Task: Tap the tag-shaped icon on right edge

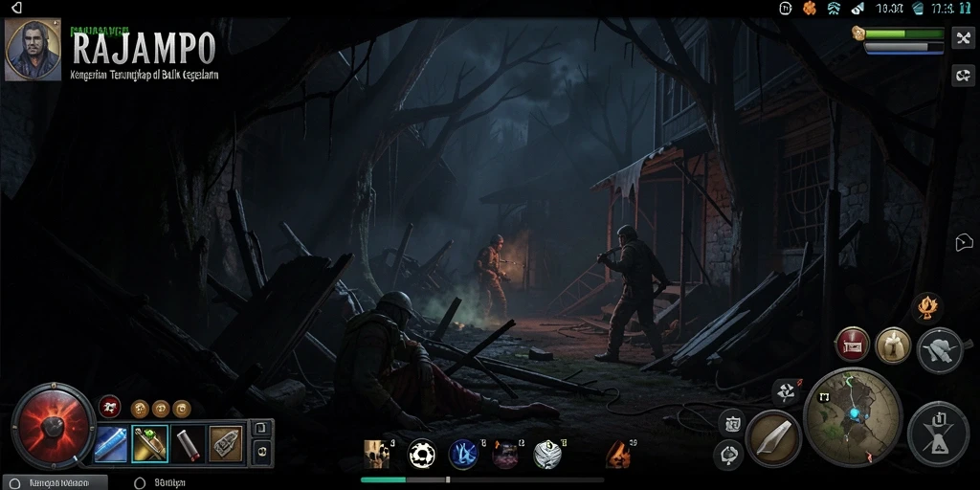Action: click(x=965, y=243)
